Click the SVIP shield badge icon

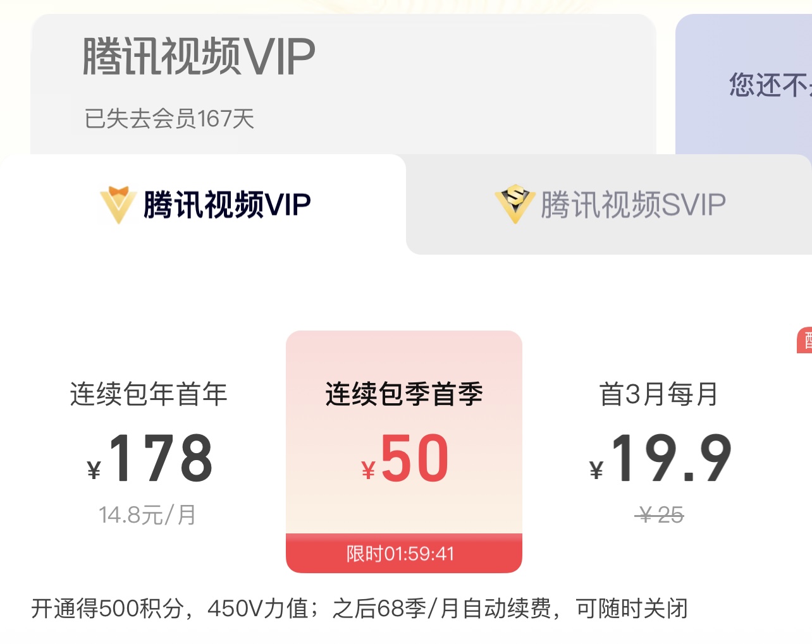coord(515,204)
